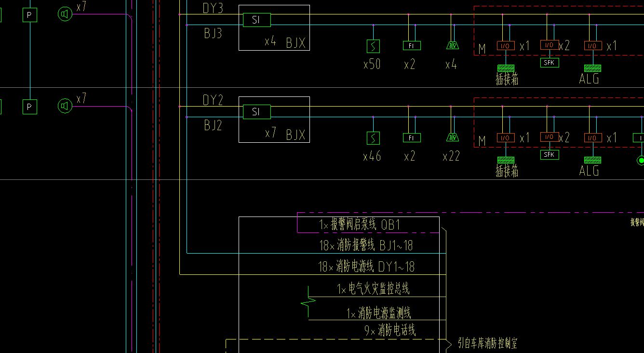Image resolution: width=644 pixels, height=353 pixels.
Task: Select the BJX text in the DY3 box
Action: [x=296, y=42]
